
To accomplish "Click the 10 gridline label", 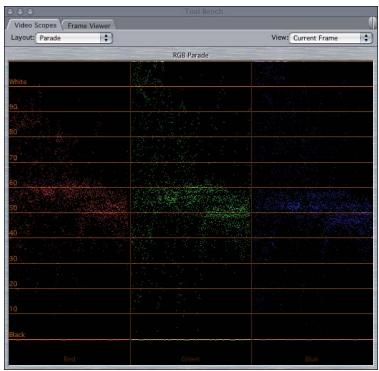I will coord(13,309).
